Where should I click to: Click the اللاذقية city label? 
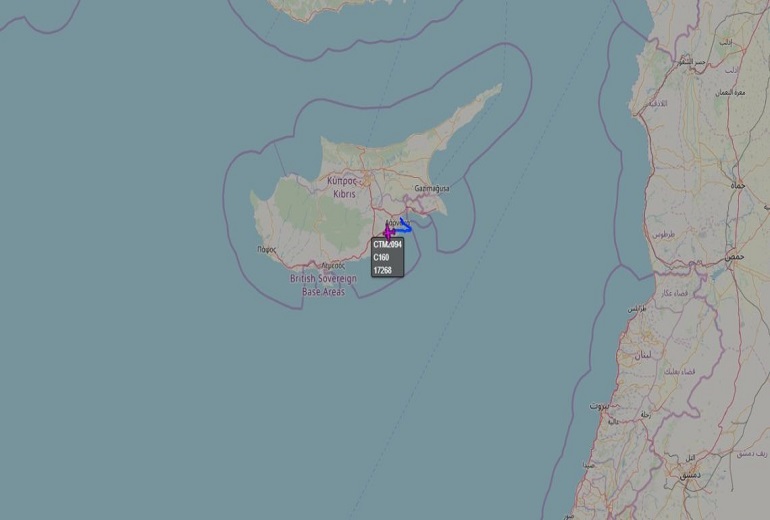point(658,104)
